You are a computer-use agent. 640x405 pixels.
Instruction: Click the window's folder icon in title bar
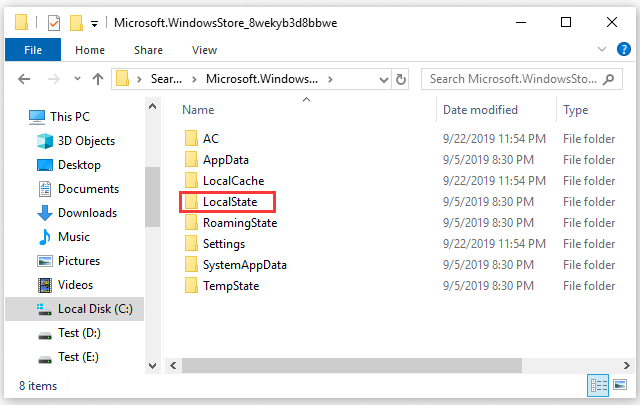22,23
